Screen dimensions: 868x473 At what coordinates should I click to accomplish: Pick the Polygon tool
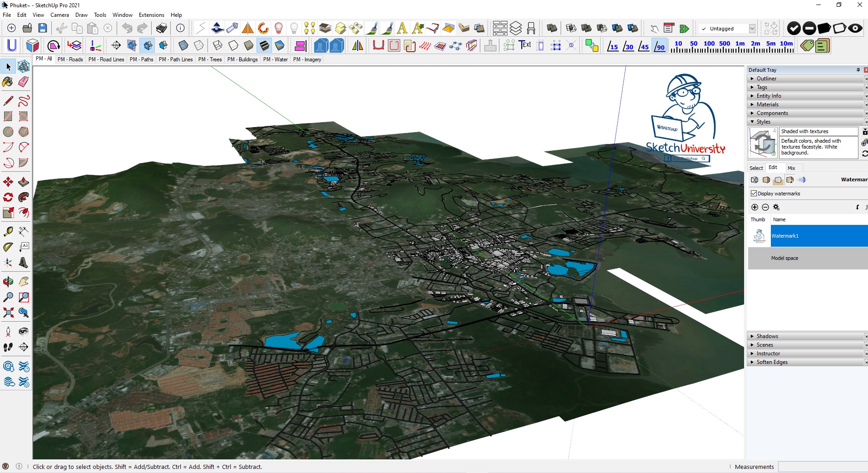24,132
